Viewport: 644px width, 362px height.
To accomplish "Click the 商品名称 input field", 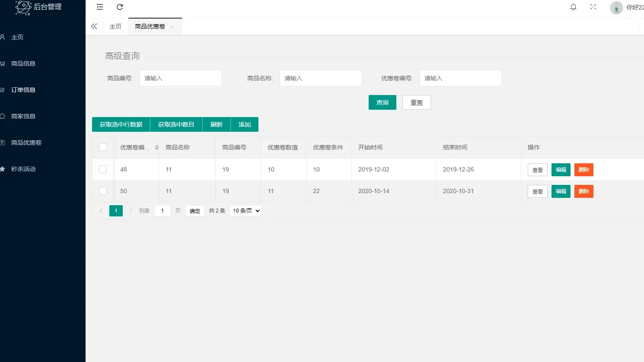I will tap(320, 78).
